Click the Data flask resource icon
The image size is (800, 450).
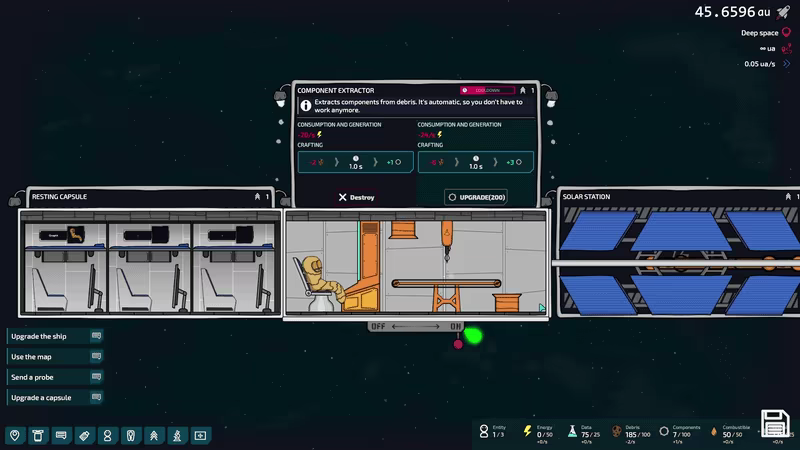pyautogui.click(x=572, y=432)
